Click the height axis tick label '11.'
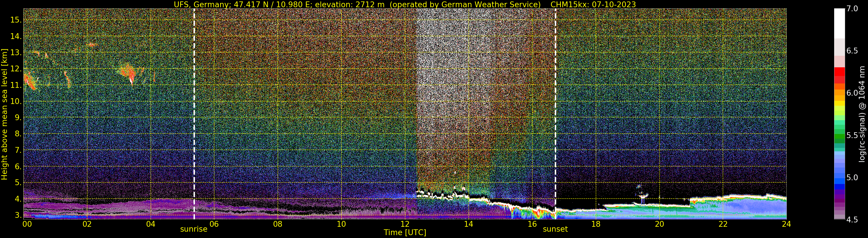Screen dimensions: 868x238 pyautogui.click(x=16, y=85)
